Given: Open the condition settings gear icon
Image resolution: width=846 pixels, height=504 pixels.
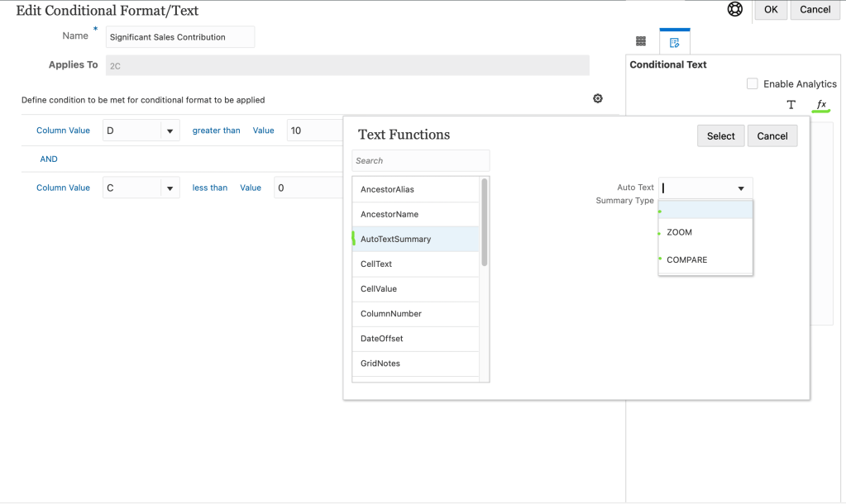Looking at the screenshot, I should coord(598,99).
